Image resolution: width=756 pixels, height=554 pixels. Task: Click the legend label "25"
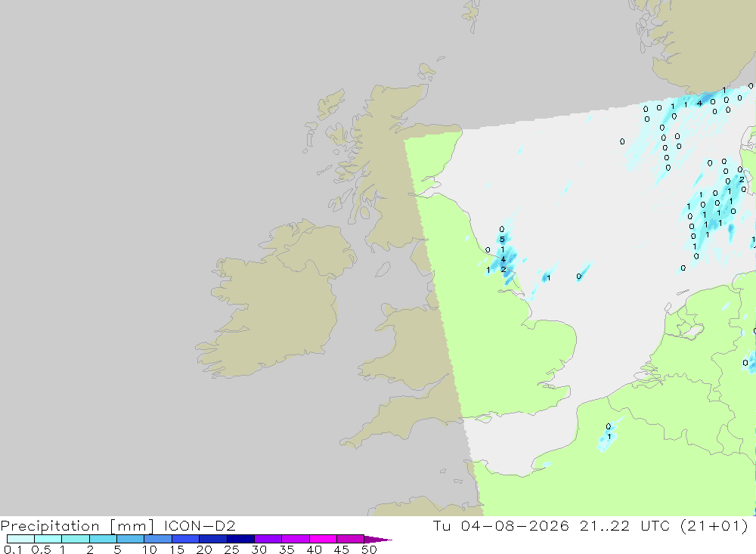pos(231,549)
